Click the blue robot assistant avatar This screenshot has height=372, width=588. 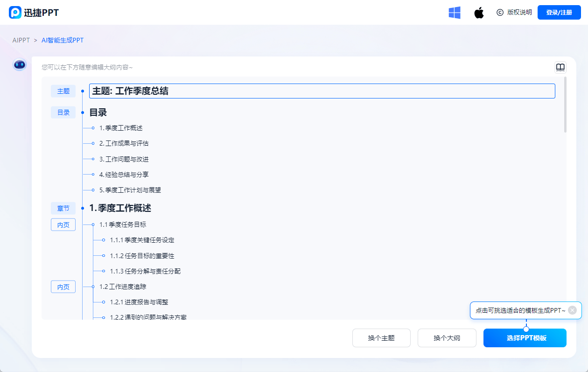(20, 65)
